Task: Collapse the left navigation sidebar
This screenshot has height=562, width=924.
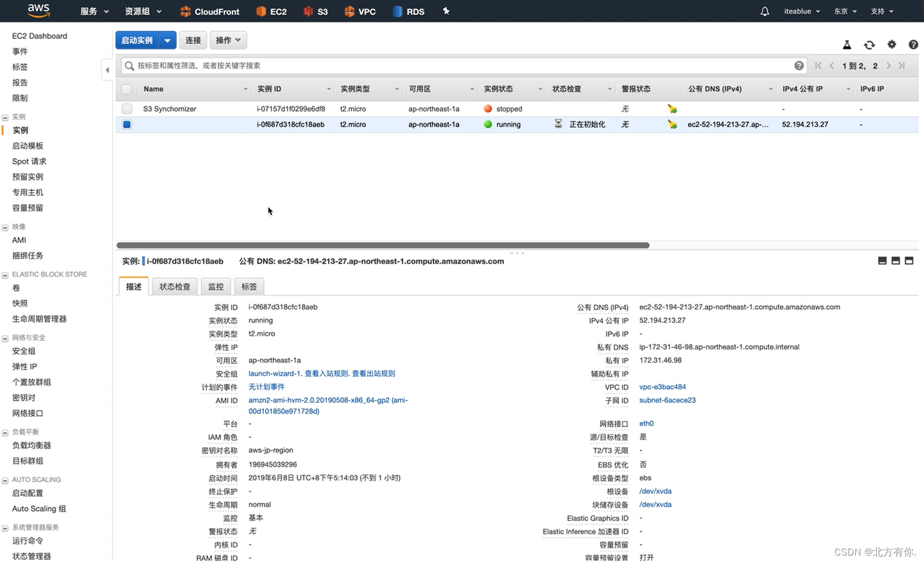Action: point(107,70)
